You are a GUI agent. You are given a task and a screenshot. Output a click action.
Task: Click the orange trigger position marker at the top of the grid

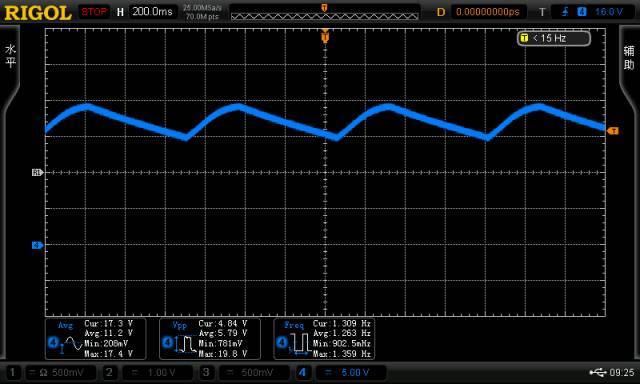coord(325,37)
